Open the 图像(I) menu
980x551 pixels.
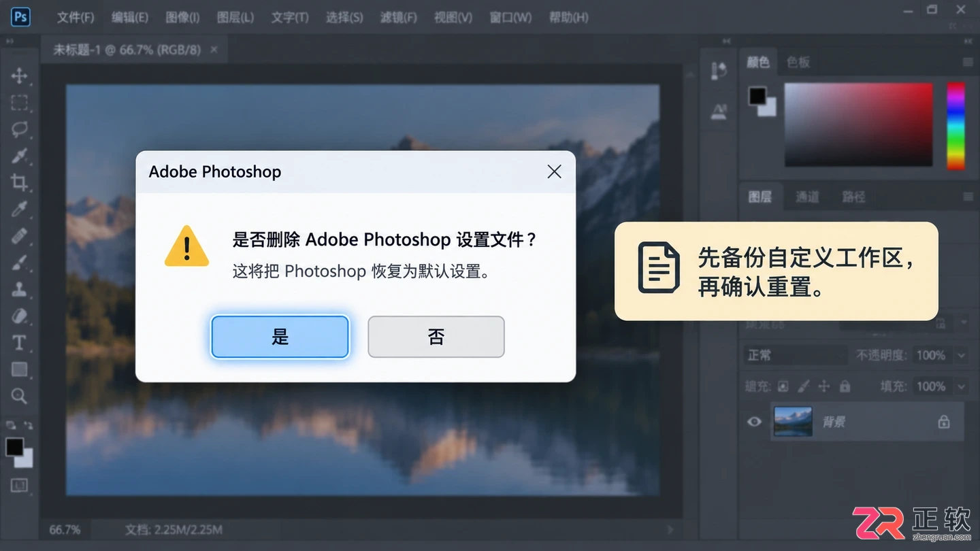(x=182, y=17)
